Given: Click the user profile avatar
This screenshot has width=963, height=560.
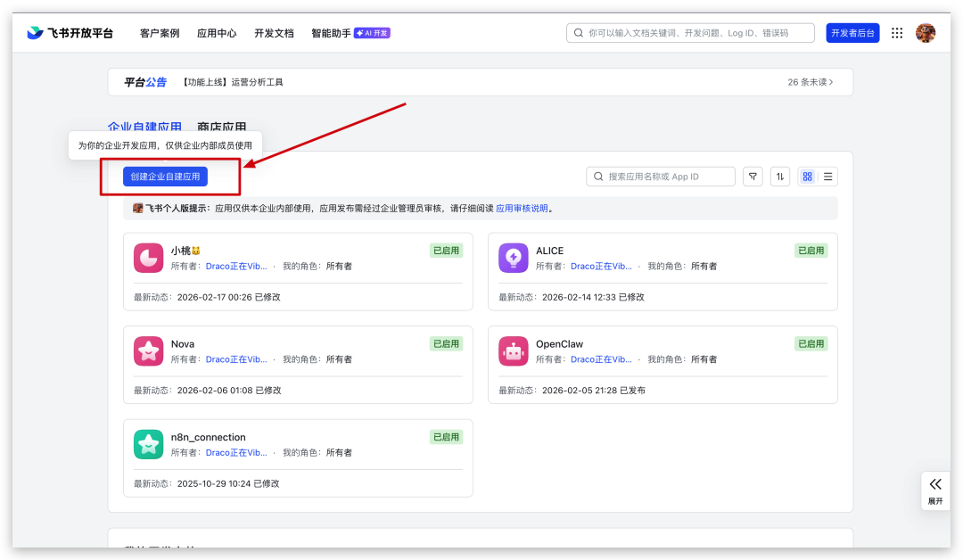Looking at the screenshot, I should (926, 33).
